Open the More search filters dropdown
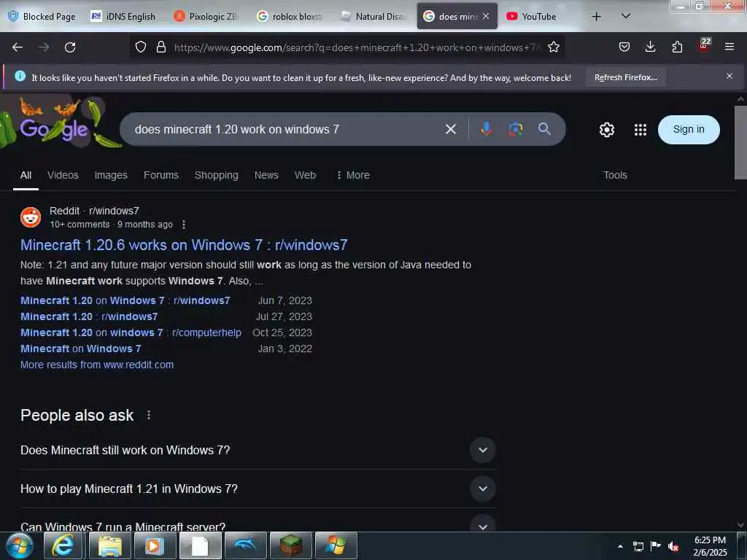The image size is (747, 560). tap(353, 175)
